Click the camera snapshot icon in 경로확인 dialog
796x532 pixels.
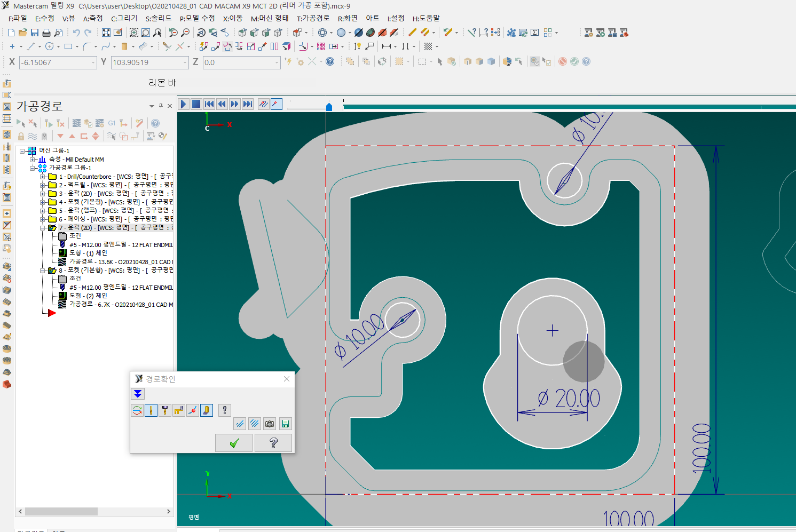click(270, 424)
